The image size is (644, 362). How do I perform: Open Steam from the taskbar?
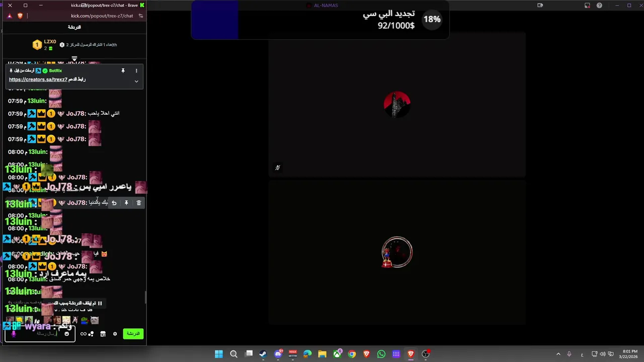(263, 354)
